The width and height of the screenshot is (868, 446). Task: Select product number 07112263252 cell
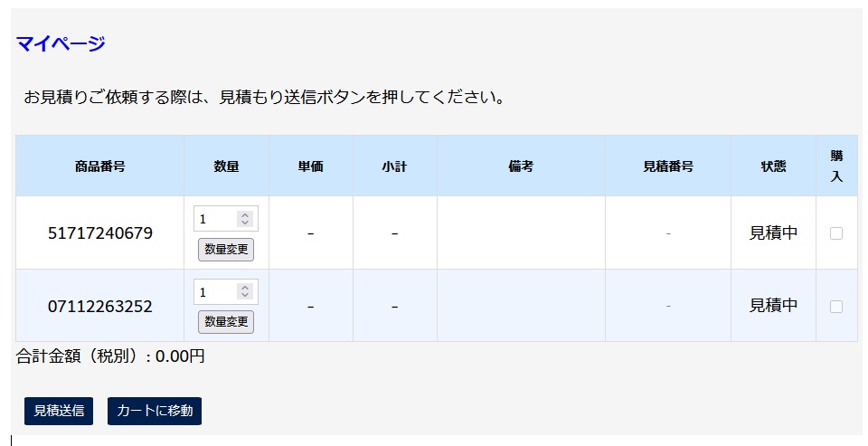coord(100,306)
